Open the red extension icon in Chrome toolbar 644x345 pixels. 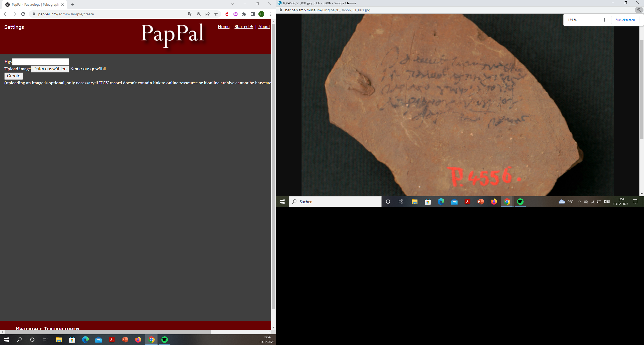pos(227,14)
